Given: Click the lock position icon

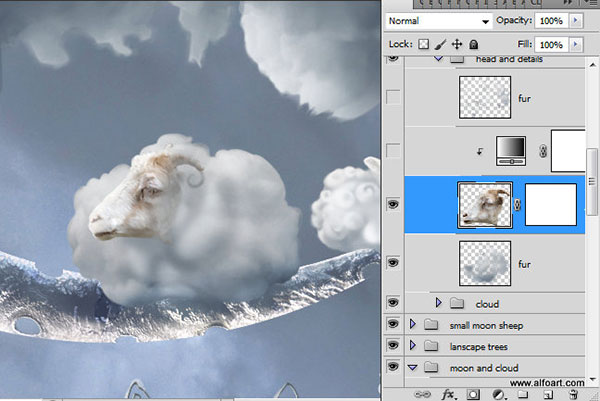Looking at the screenshot, I should (x=457, y=44).
